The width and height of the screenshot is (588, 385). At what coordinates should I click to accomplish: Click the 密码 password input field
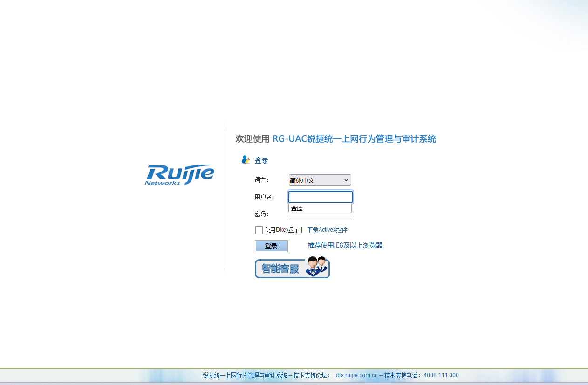coord(321,216)
